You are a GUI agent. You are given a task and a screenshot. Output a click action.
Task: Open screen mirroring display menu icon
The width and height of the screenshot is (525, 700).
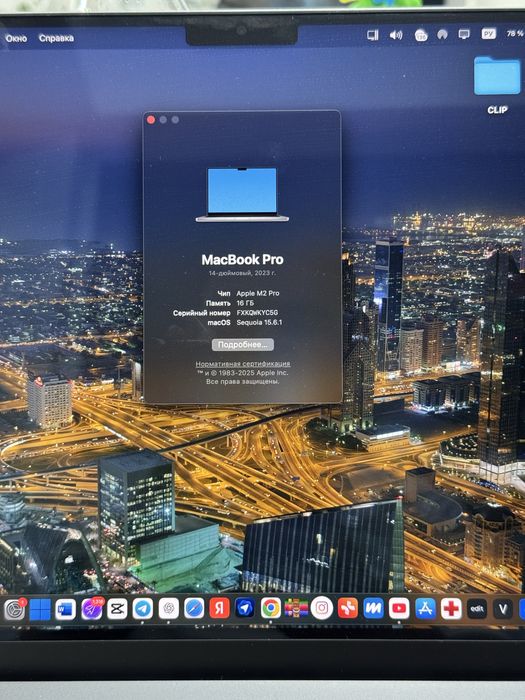464,34
